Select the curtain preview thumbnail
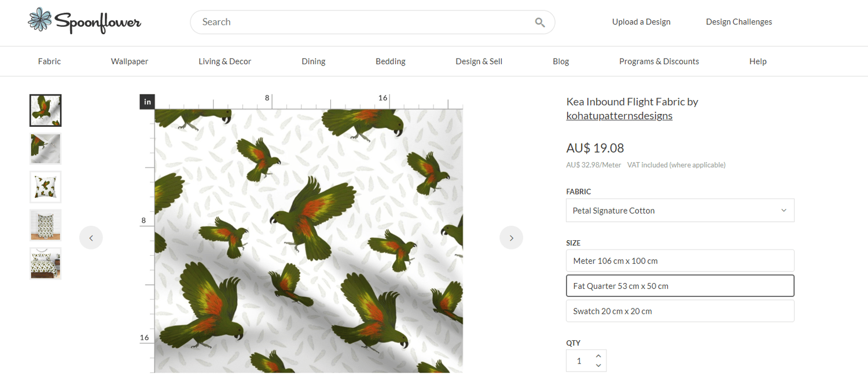The width and height of the screenshot is (868, 382). tap(46, 225)
